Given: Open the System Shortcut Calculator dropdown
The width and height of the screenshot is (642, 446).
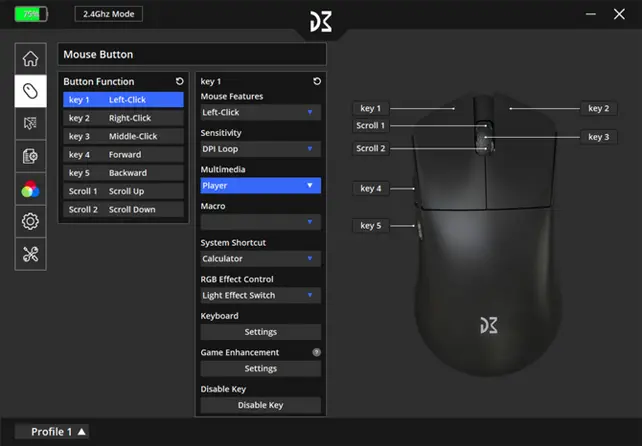Looking at the screenshot, I should click(260, 259).
